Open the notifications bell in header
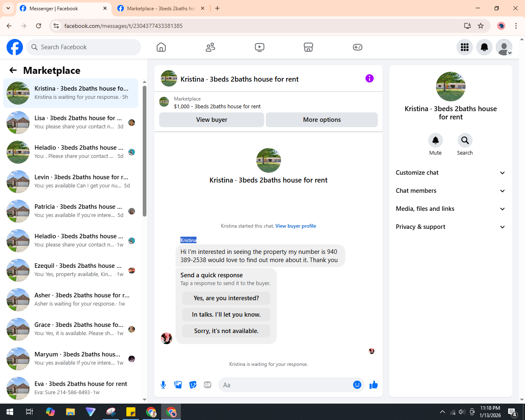Screen dimensions: 525x420 pos(484,47)
